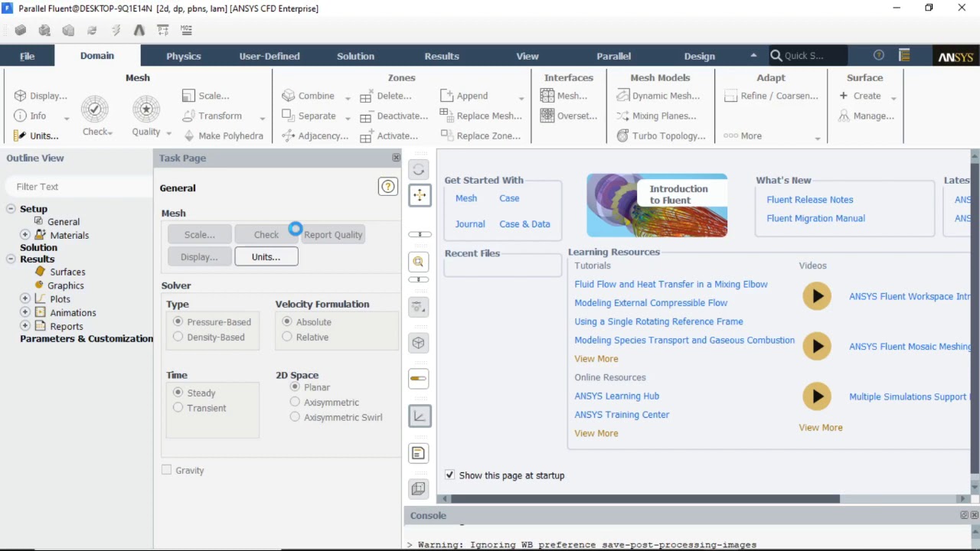The image size is (980, 551).
Task: Open Dynamic Mesh settings
Action: tap(658, 96)
